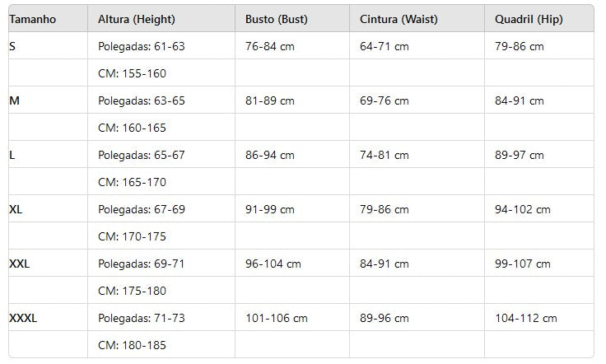
Task: Click the XL size label
Action: tap(16, 209)
